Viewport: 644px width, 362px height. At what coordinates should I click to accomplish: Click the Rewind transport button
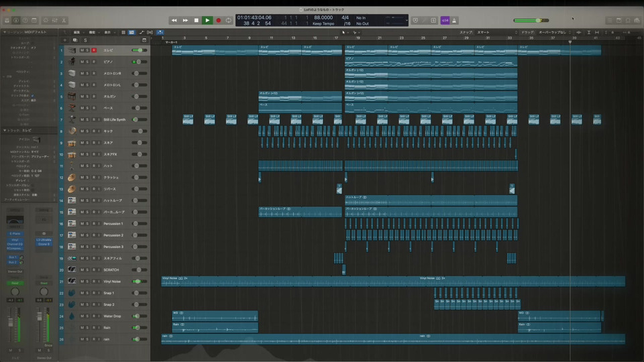[174, 20]
